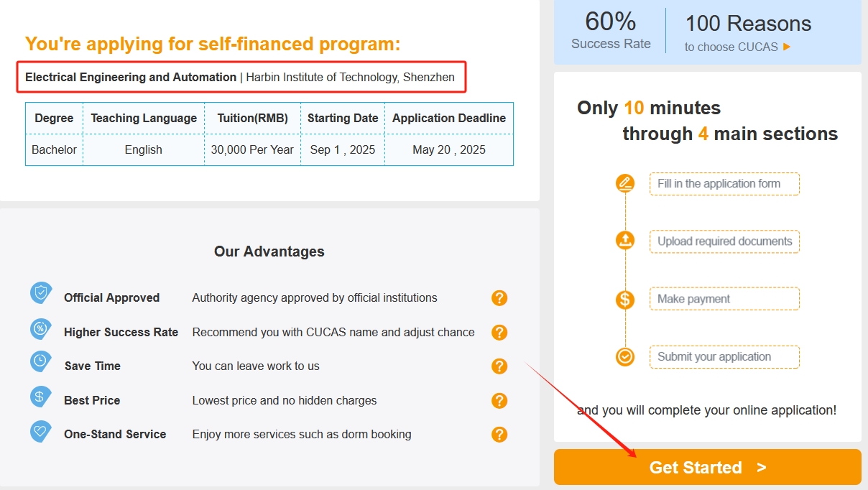Show help for Best Price row

tap(499, 400)
